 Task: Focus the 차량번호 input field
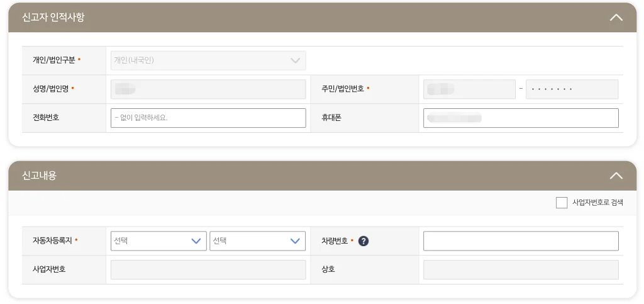(x=521, y=240)
